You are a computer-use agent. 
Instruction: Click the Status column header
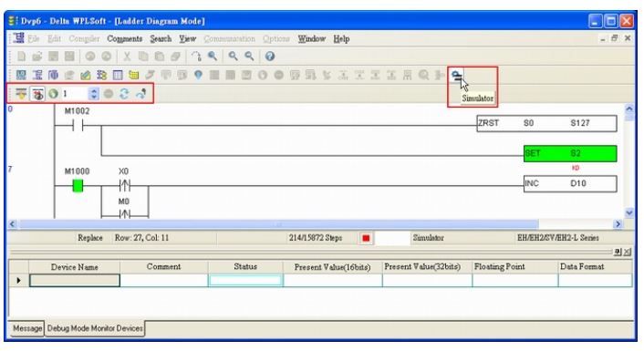[x=245, y=267]
